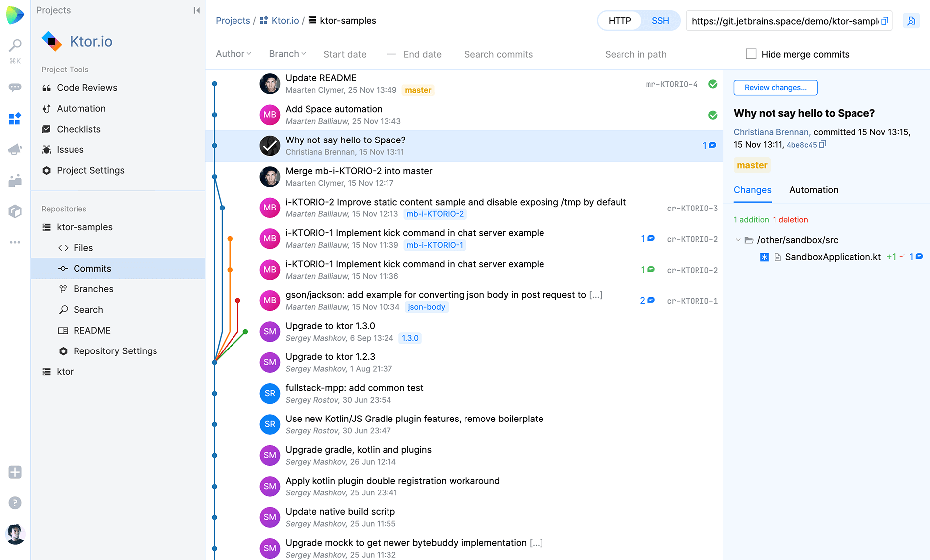Copy commit hash 4be8c45
Image resolution: width=930 pixels, height=560 pixels.
[x=822, y=144]
